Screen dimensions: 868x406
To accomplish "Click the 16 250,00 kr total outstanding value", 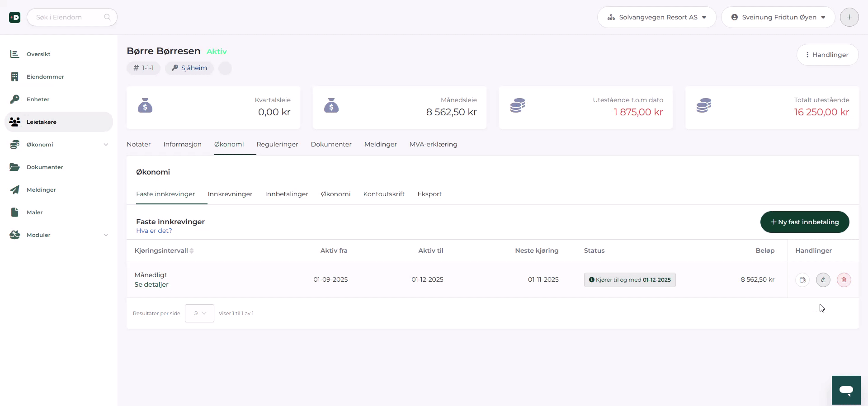I will pos(821,112).
